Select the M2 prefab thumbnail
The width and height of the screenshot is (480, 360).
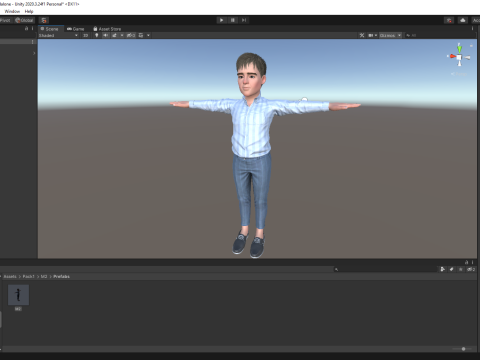coord(18,295)
